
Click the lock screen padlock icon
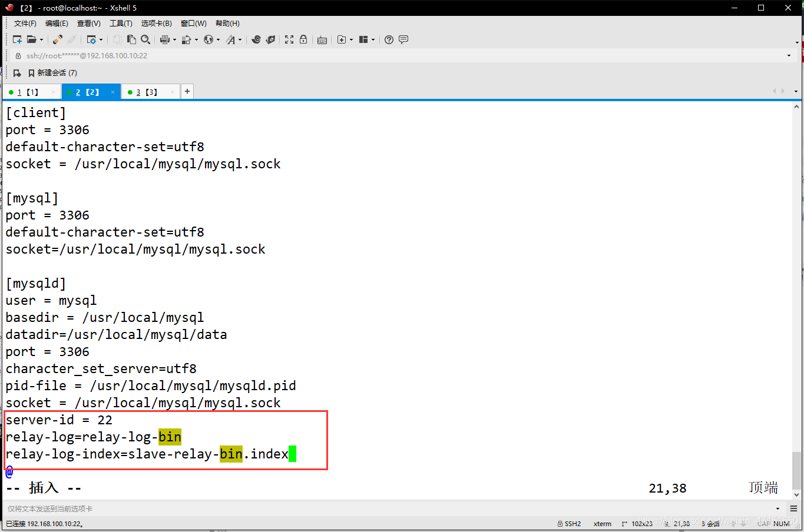coord(303,39)
